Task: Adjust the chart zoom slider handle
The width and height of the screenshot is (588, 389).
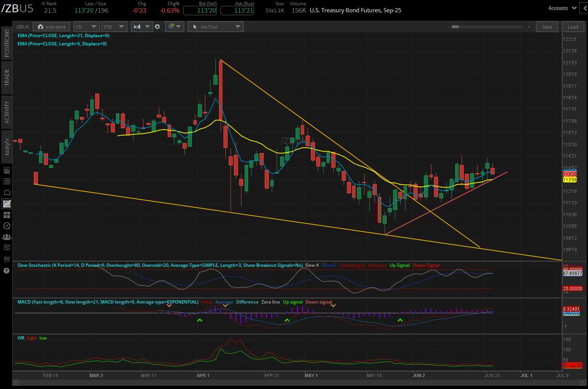Action: pos(455,27)
